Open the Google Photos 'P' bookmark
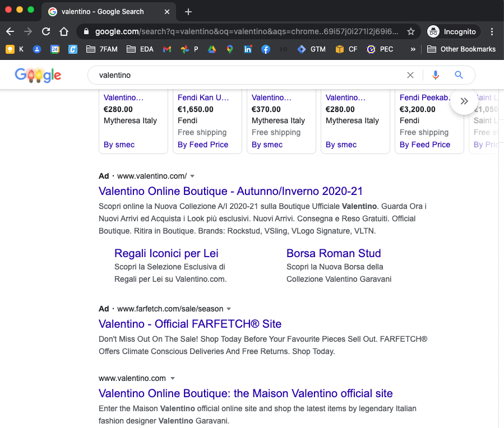The image size is (504, 428). point(189,49)
